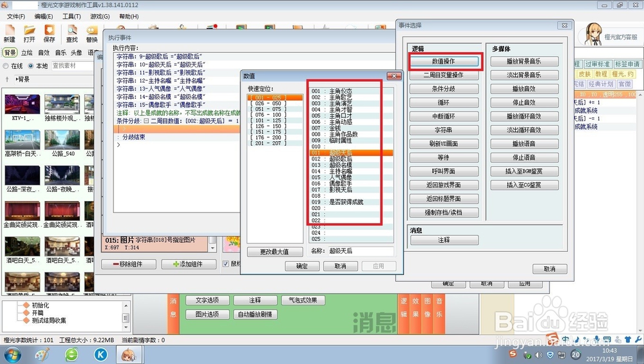Click the 添加组件 button
This screenshot has height=364, width=644.
[x=189, y=264]
